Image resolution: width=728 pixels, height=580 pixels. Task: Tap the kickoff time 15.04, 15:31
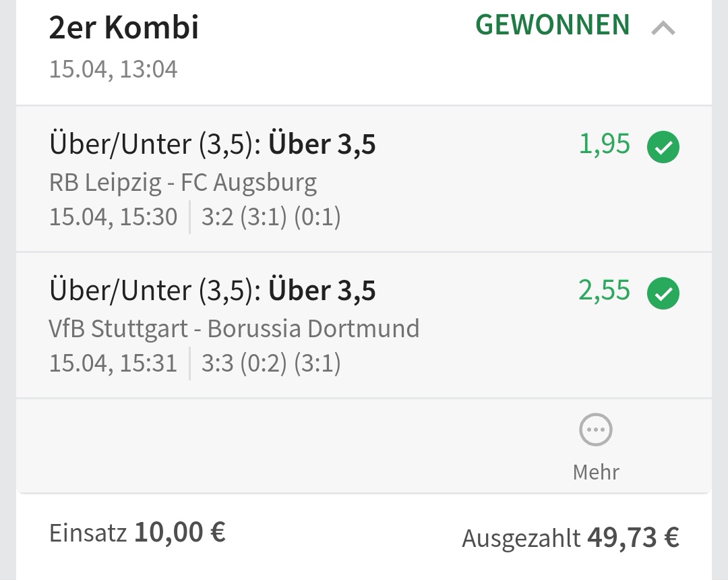pyautogui.click(x=113, y=364)
